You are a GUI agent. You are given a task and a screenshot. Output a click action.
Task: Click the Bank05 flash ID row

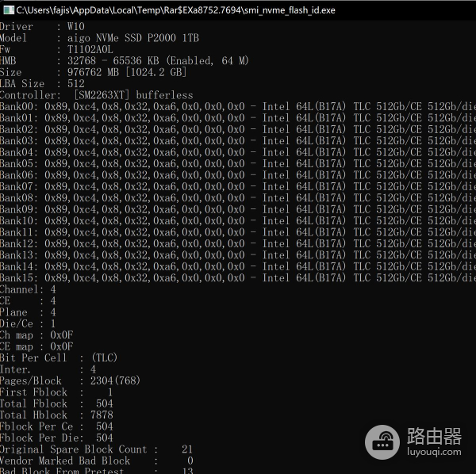click(238, 164)
